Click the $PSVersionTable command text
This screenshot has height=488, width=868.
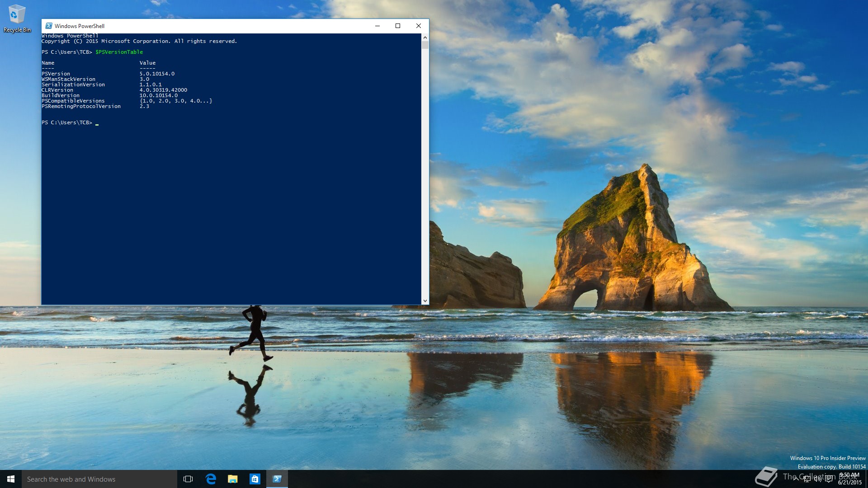click(x=119, y=52)
